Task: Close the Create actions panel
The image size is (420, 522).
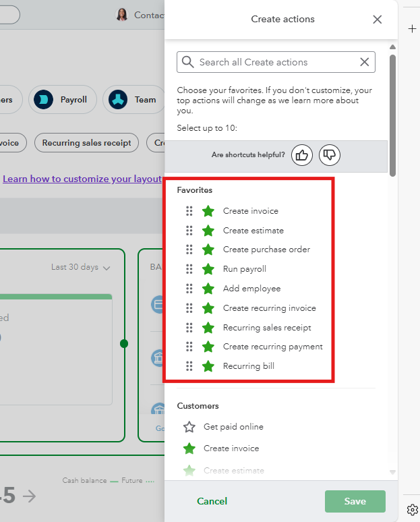Action: coord(377,20)
